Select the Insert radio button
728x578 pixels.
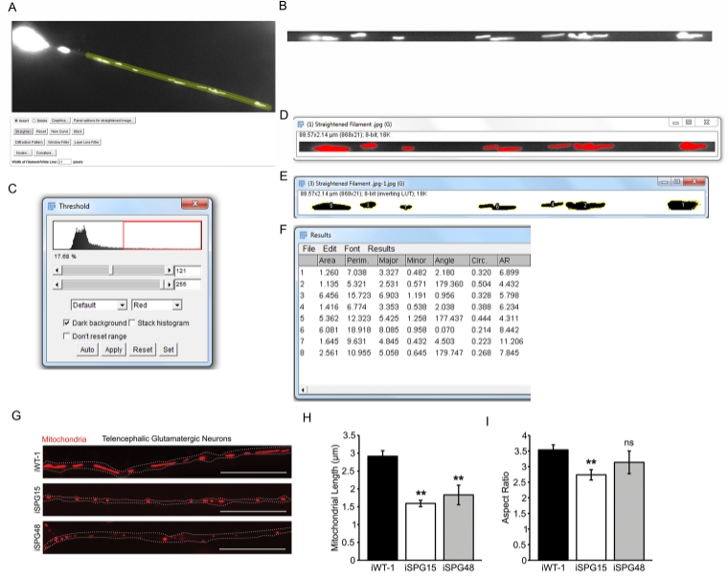pos(16,121)
